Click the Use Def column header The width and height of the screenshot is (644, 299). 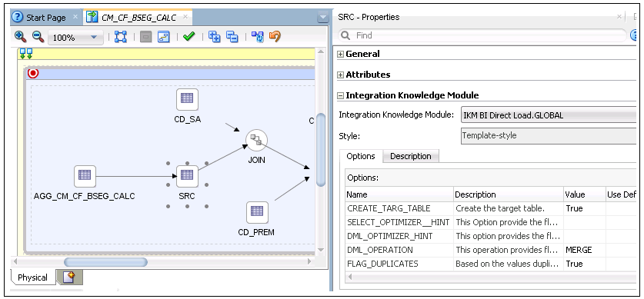click(x=621, y=194)
